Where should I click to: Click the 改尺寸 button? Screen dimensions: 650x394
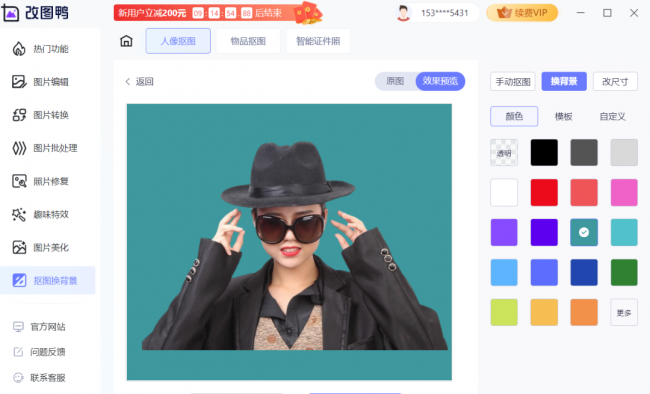coord(615,82)
